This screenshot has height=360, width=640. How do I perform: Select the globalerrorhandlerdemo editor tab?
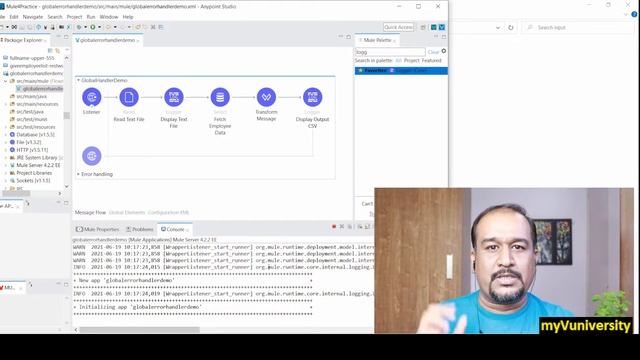107,40
